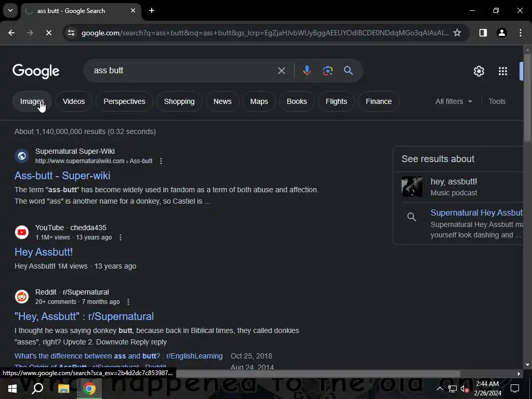This screenshot has width=532, height=399.
Task: Open File Explorer from taskbar
Action: [x=63, y=389]
